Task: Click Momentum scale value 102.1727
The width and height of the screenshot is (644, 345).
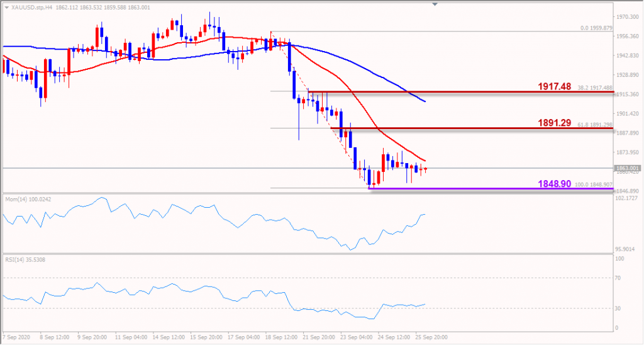Action: [x=627, y=198]
